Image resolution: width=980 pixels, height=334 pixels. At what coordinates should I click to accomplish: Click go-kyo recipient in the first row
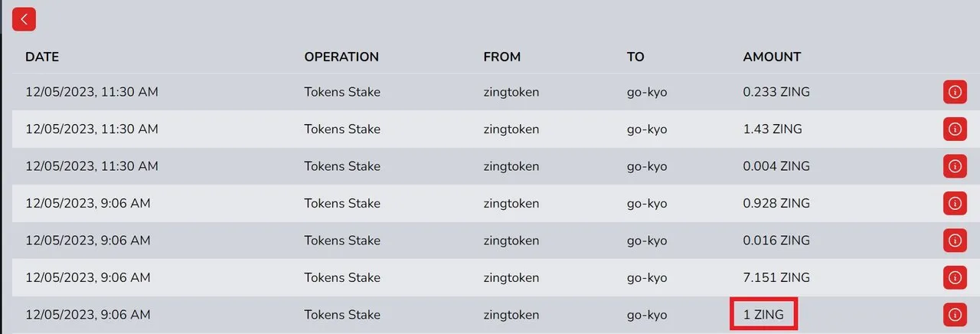tap(647, 92)
